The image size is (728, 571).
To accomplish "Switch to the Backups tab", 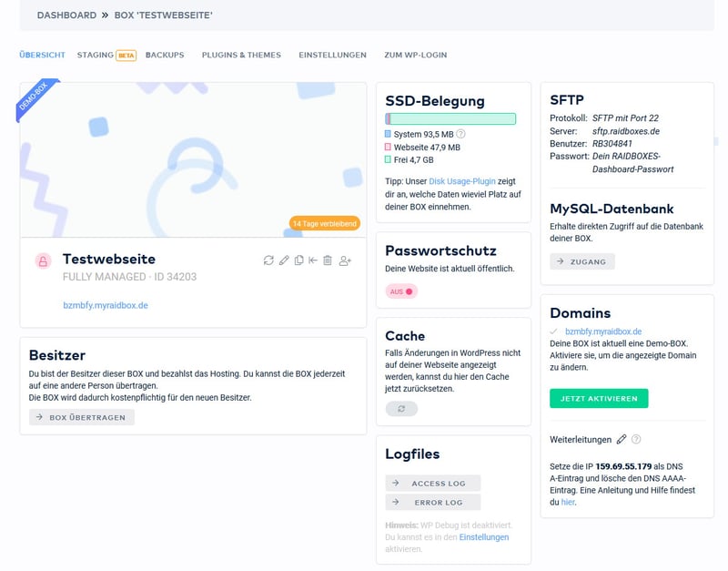I will tap(165, 55).
